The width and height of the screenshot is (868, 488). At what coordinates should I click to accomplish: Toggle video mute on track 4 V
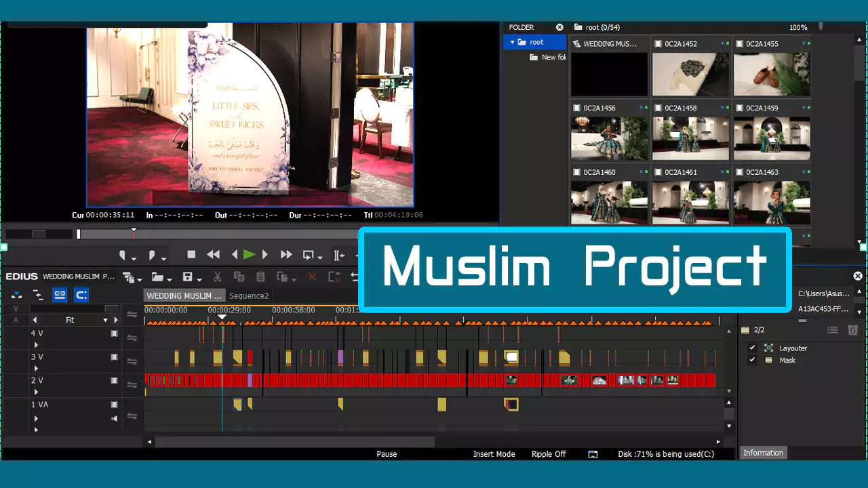click(x=114, y=333)
